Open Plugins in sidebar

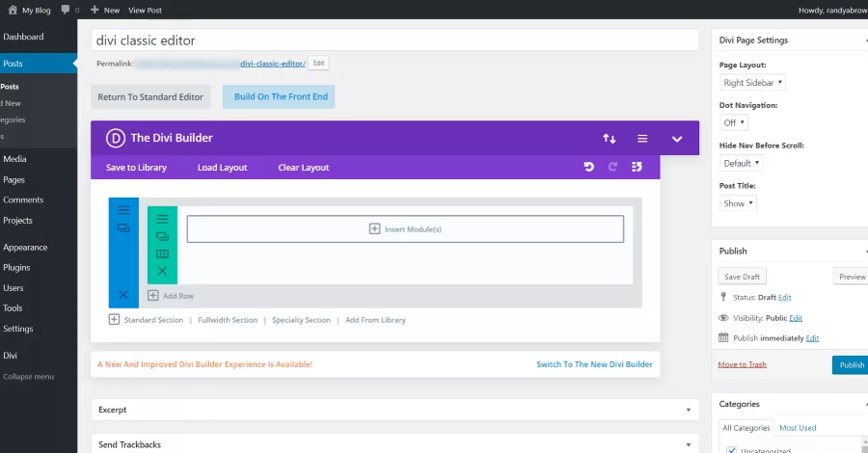coord(16,268)
